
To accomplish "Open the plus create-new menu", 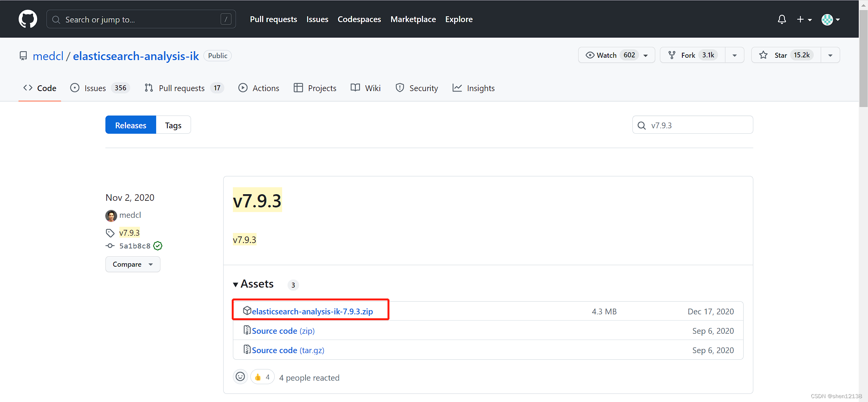I will coord(804,19).
